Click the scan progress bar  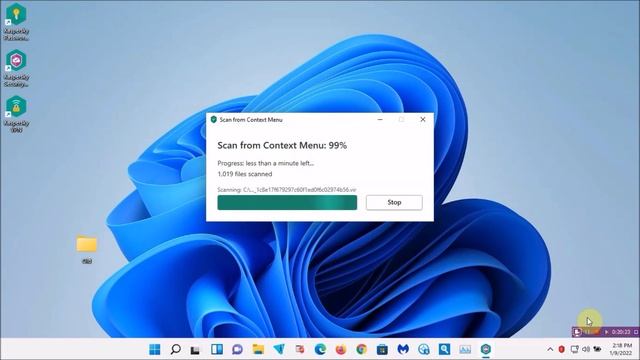point(287,202)
